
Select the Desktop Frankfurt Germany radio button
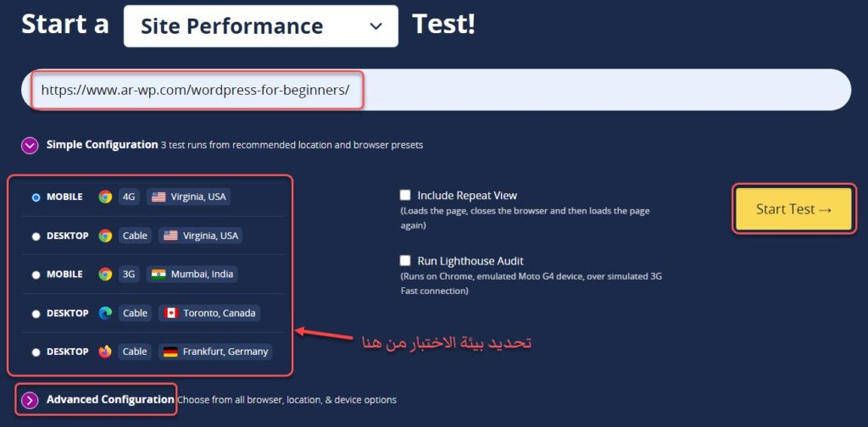pyautogui.click(x=36, y=352)
